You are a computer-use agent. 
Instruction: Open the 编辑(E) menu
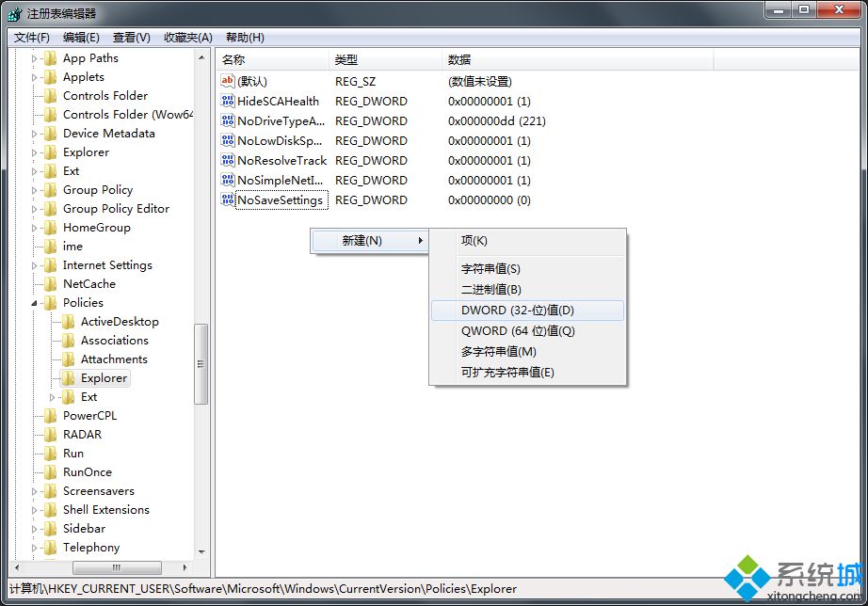point(81,37)
